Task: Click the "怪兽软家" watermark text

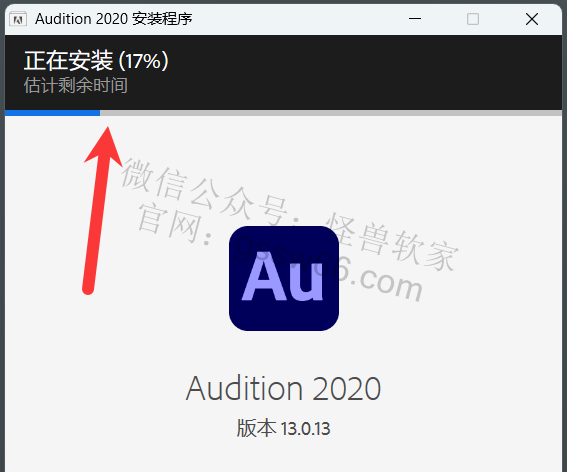Action: coord(391,242)
